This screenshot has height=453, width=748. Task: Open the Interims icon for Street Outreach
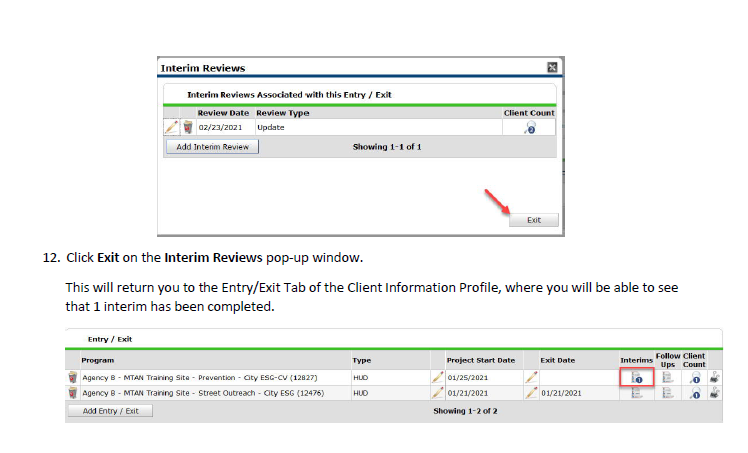[636, 394]
